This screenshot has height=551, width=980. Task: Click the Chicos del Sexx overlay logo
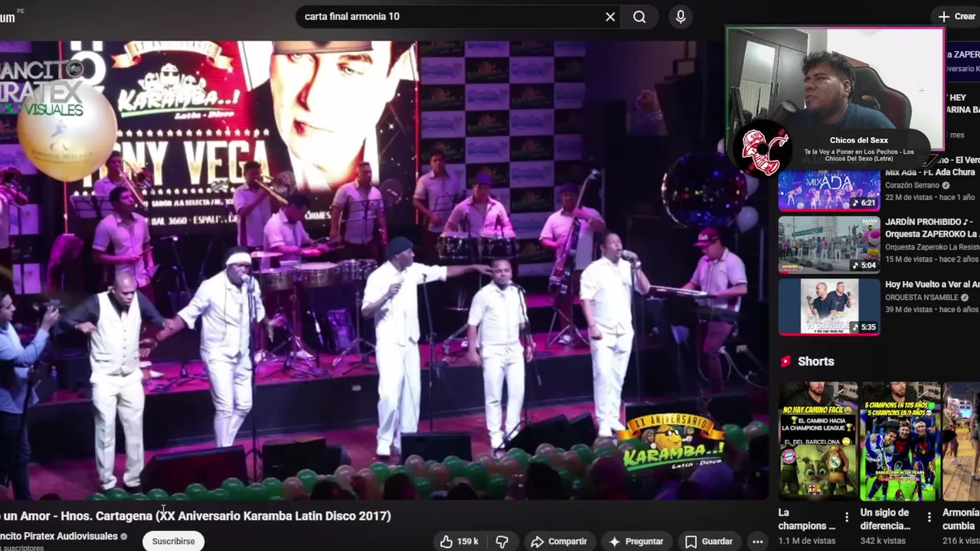pyautogui.click(x=763, y=149)
